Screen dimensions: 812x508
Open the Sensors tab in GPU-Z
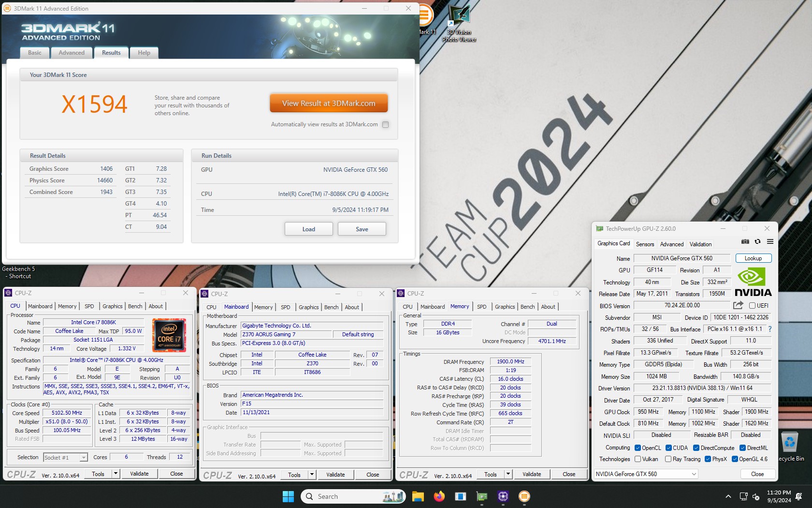645,244
